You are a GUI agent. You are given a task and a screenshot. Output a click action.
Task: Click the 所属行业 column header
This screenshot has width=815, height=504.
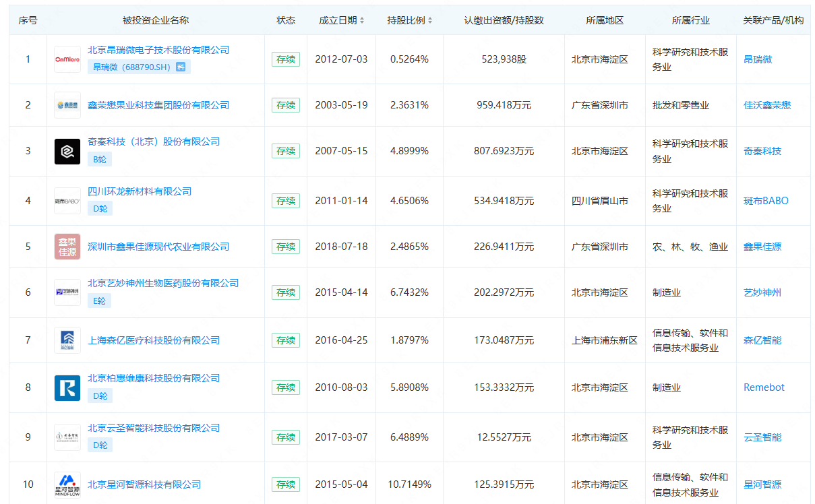[691, 21]
